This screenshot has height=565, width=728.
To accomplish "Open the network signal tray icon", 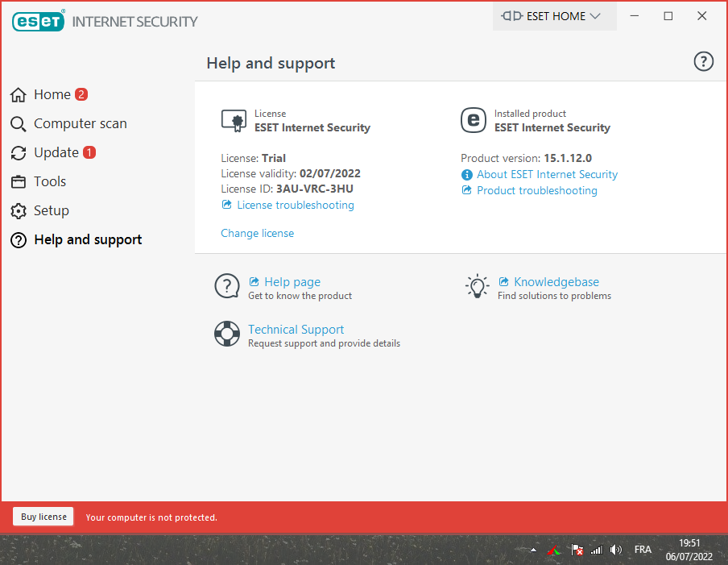I will (x=597, y=550).
